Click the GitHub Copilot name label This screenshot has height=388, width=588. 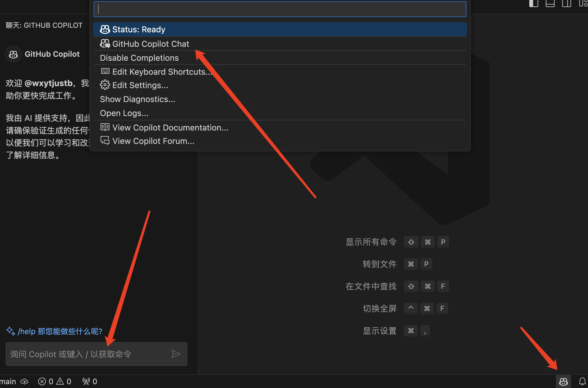pos(52,54)
